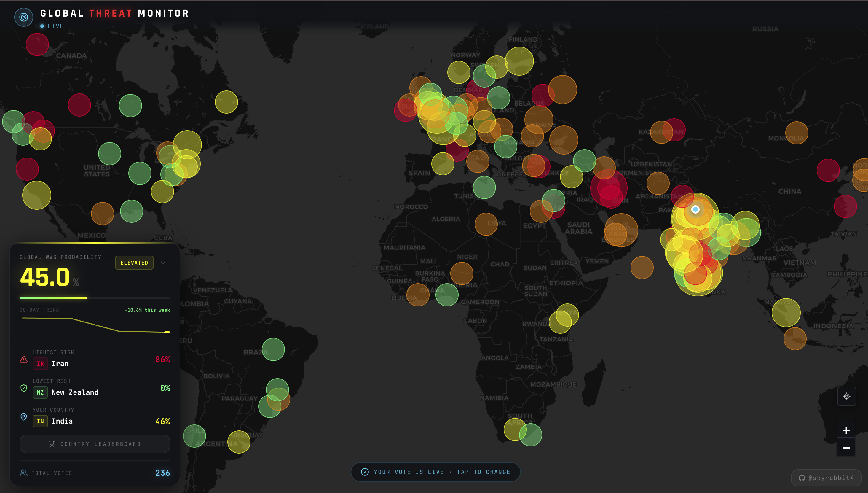Click the Global Threat Monitor radar logo icon

point(23,16)
